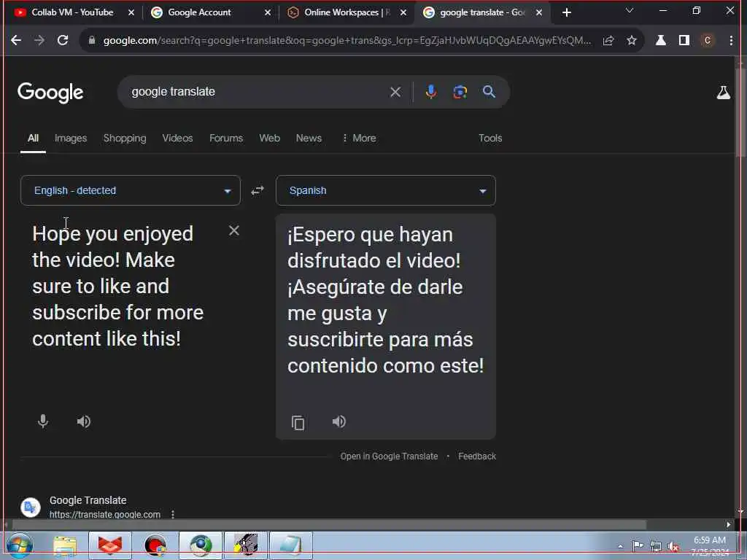747x560 pixels.
Task: Close the Online Workspaces tab
Action: coord(403,13)
